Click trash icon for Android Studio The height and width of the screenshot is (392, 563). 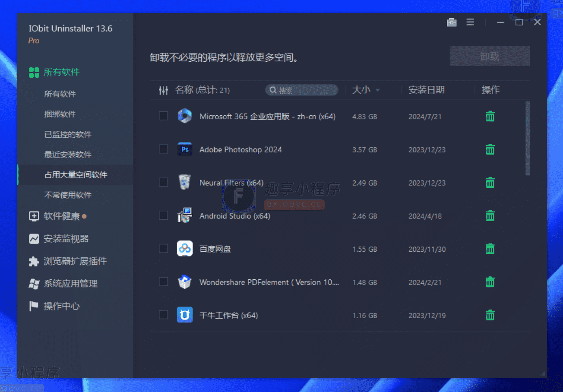point(490,215)
